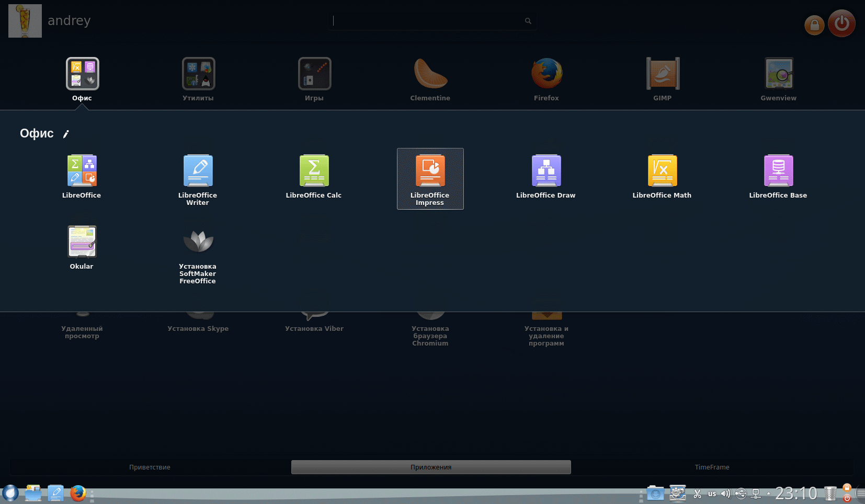Switch to the TimeFrame tab
The image size is (865, 504).
712,467
